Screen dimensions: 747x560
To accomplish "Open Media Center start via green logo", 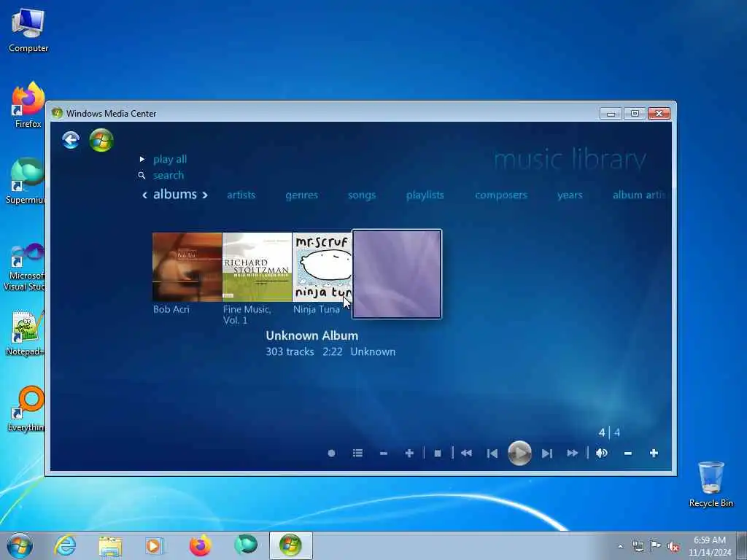I will click(101, 140).
